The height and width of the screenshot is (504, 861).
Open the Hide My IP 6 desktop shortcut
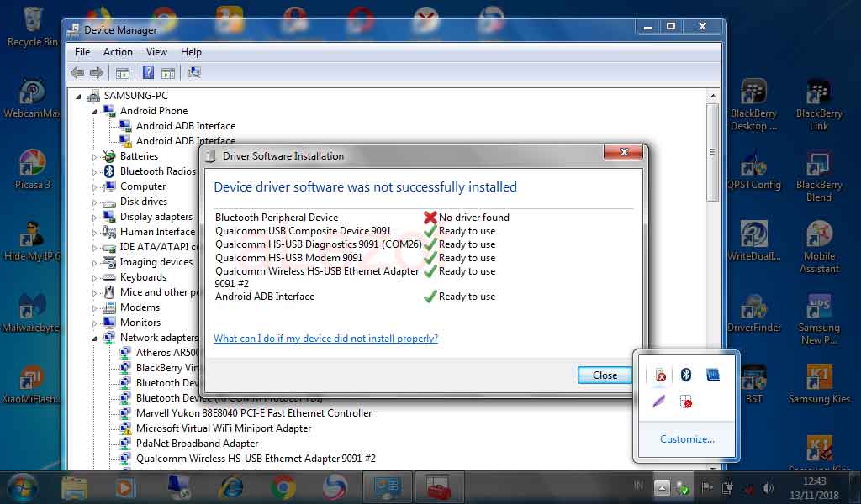pyautogui.click(x=32, y=241)
